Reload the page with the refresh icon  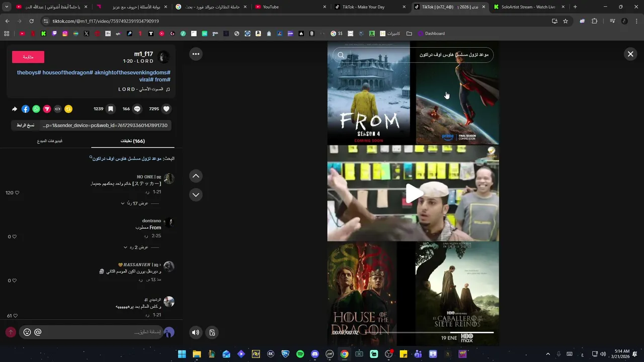tap(31, 21)
